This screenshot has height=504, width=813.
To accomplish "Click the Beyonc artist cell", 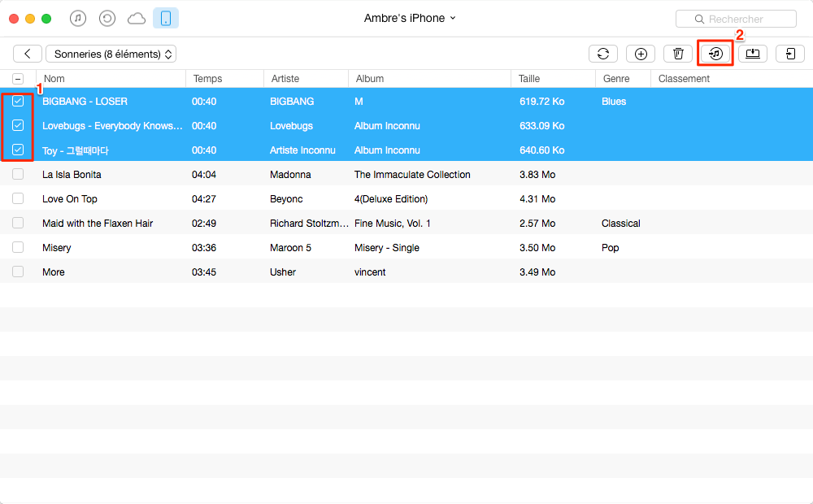I will (286, 199).
